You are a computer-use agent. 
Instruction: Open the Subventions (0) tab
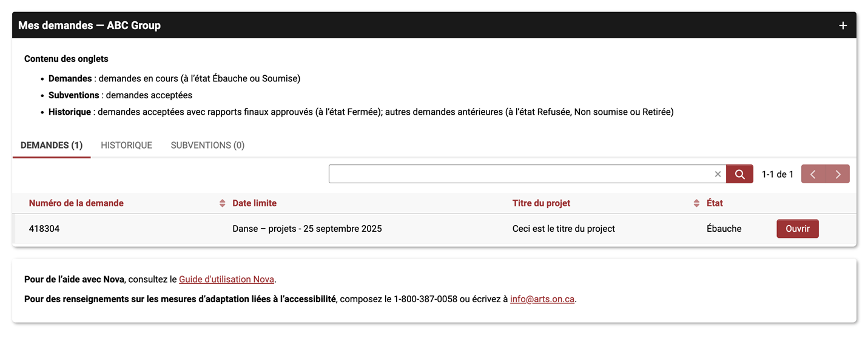[x=207, y=146]
